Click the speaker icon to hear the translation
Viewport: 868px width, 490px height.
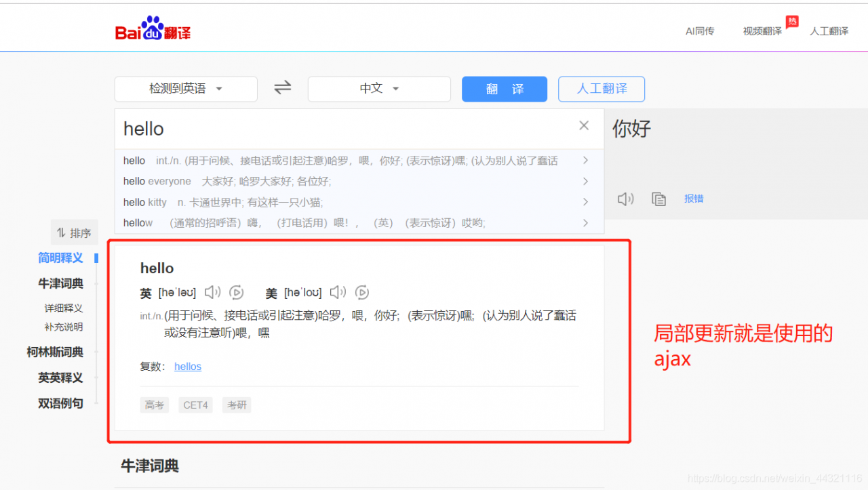pos(625,199)
